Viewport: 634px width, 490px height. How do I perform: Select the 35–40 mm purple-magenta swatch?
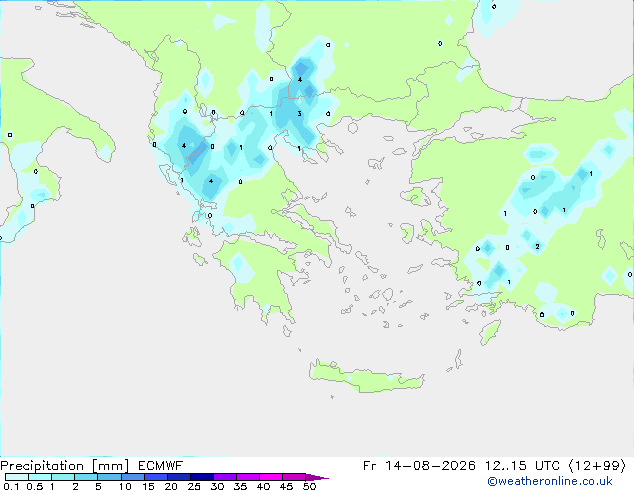click(x=248, y=477)
